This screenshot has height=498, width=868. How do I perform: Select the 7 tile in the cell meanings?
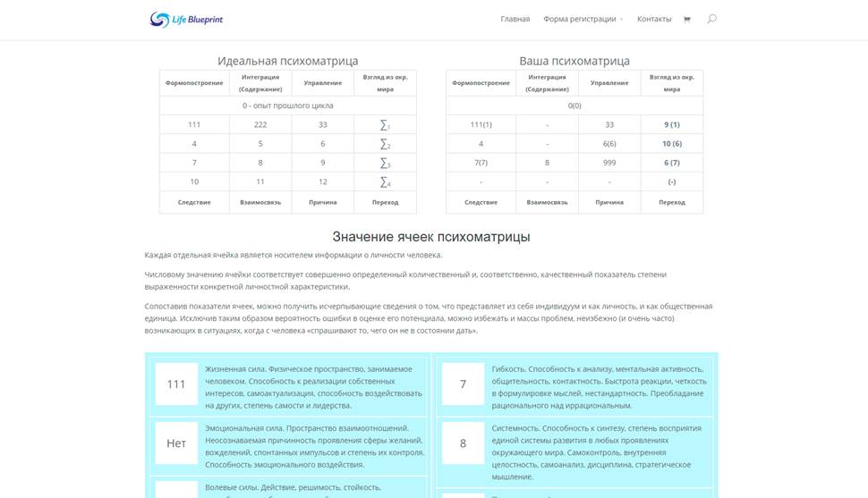point(463,384)
